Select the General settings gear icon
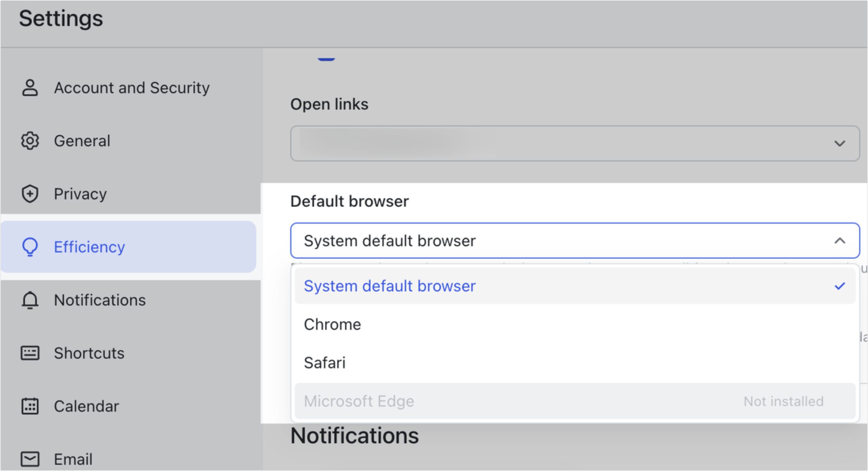 (30, 141)
